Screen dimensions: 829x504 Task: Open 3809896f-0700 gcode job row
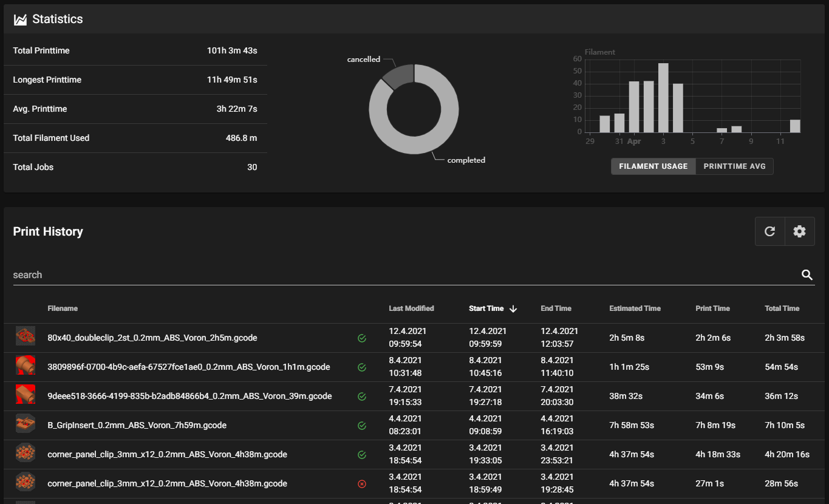point(414,367)
